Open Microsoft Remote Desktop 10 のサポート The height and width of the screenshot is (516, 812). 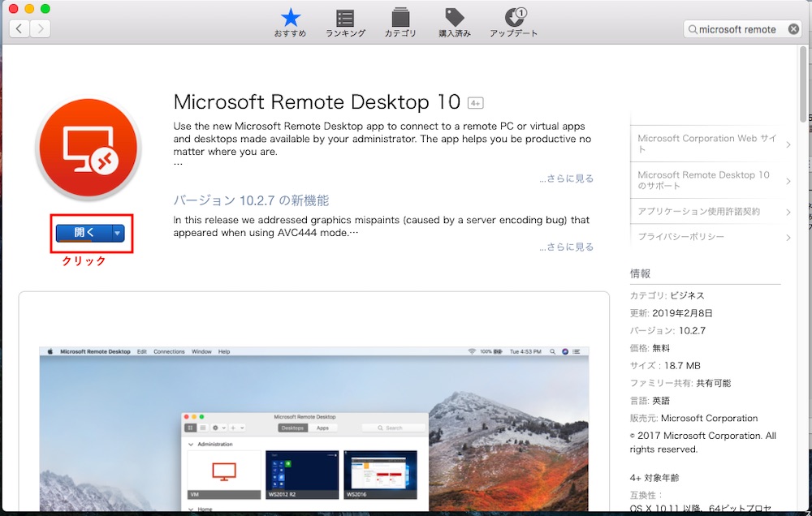(703, 180)
